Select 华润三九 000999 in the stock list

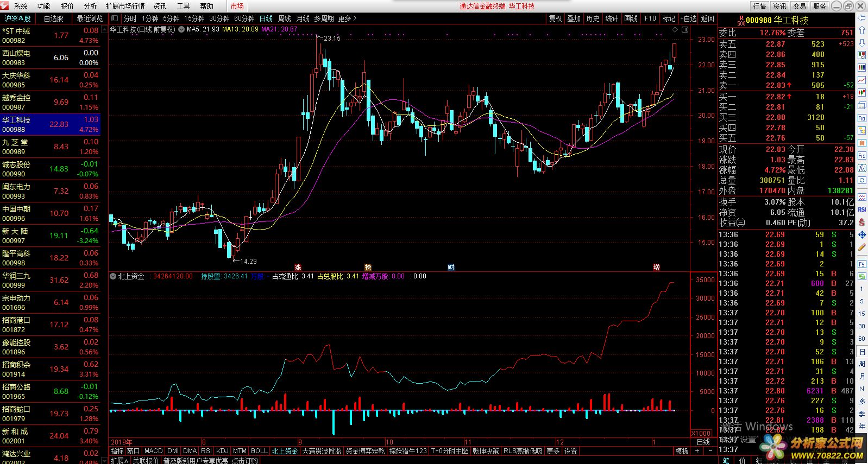click(x=50, y=280)
